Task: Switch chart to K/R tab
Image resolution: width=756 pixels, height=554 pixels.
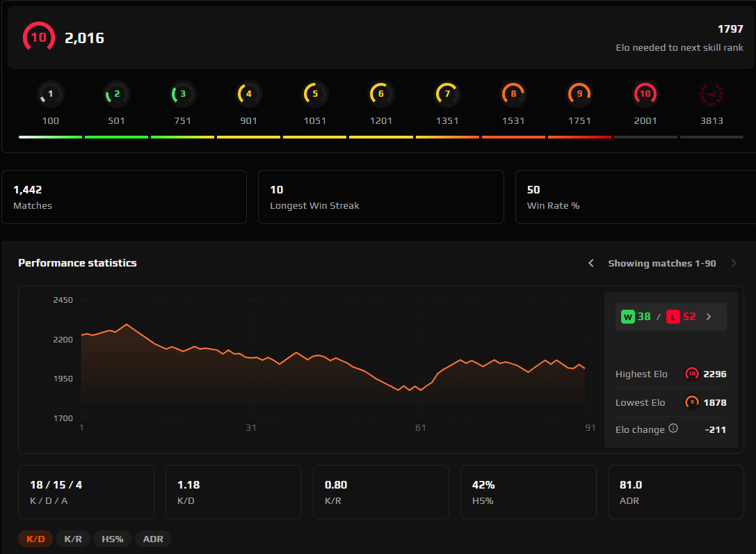Action: (73, 539)
